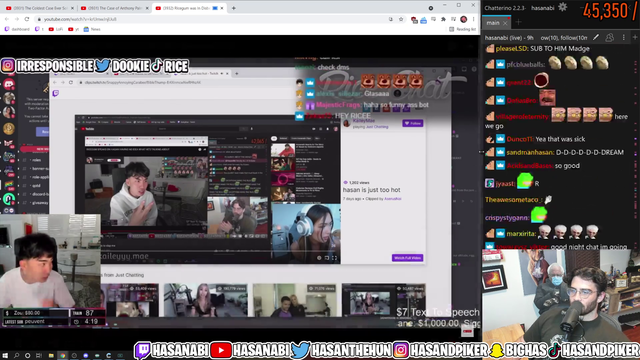Open Chatterino split three-dot menu
Image resolution: width=640 pixels, height=360 pixels.
[x=624, y=38]
